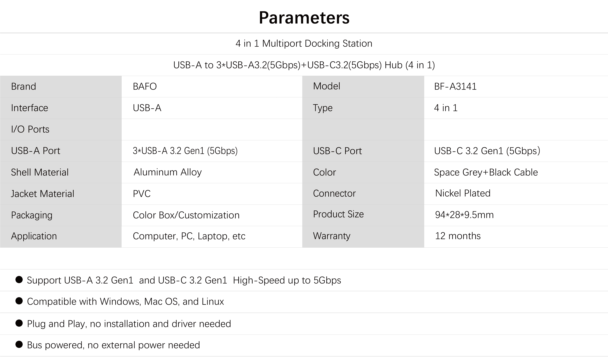Click the bullet before Plug and Play
Viewport: 608px width, 364px height.
(19, 323)
